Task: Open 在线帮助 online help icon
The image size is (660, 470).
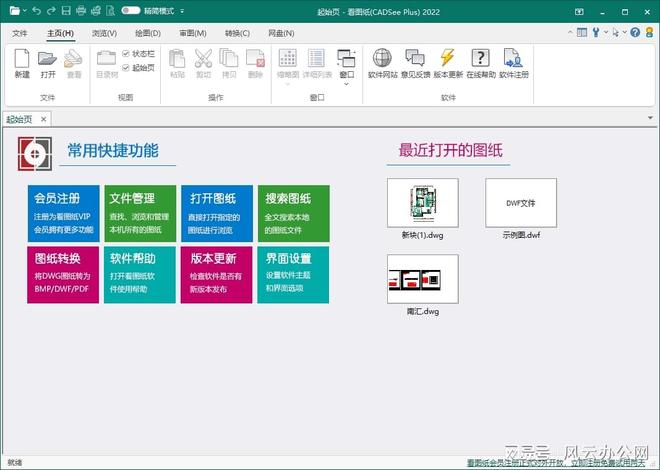Action: [481, 62]
